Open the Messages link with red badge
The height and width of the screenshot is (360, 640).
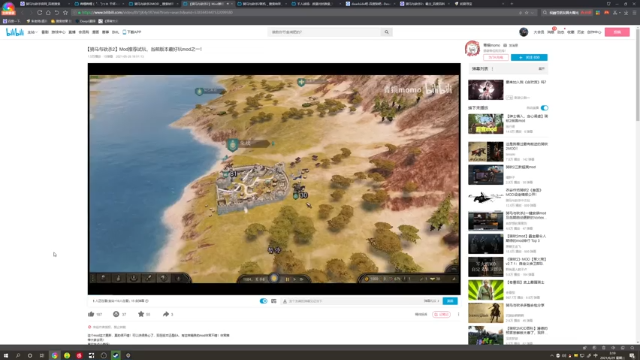(551, 32)
